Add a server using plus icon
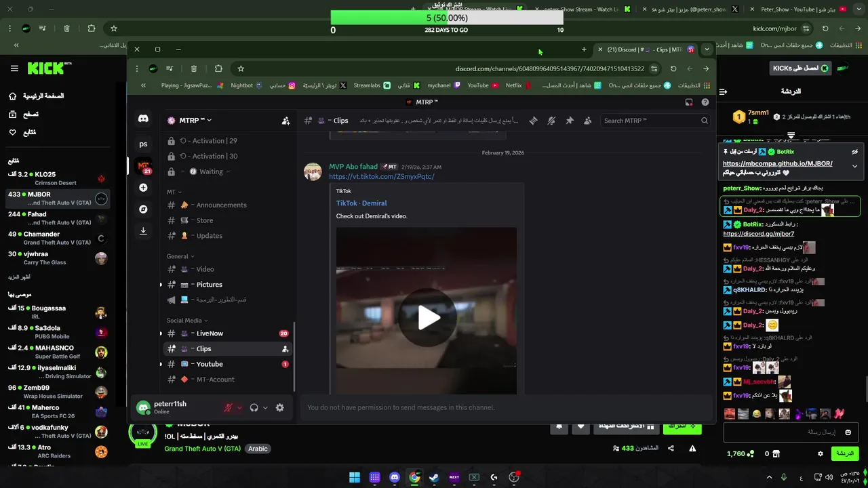Viewport: 868px width, 488px height. point(143,187)
